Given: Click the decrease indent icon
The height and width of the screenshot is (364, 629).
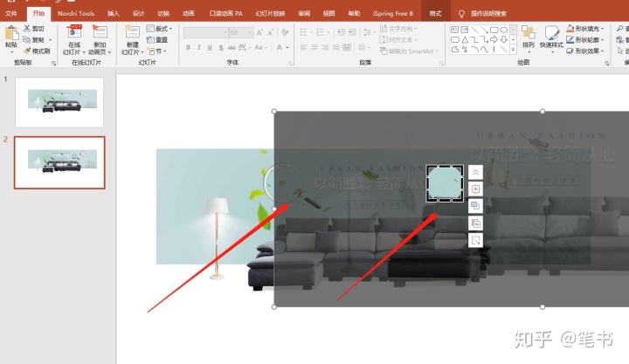Looking at the screenshot, I should coord(341,32).
